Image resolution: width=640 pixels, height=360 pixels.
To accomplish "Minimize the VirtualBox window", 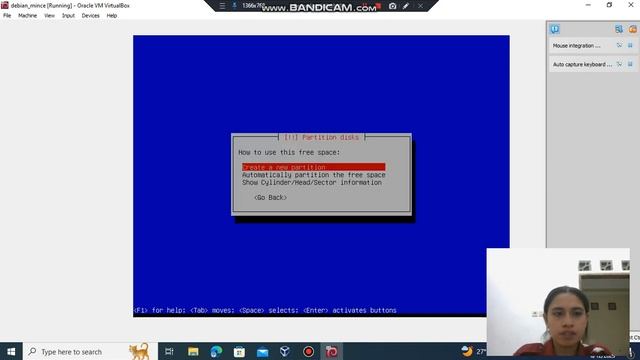I will tap(588, 5).
